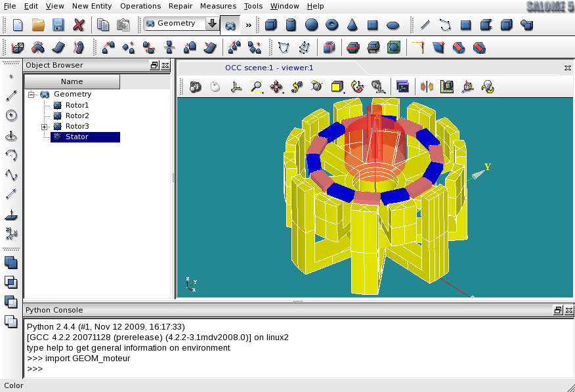Toggle the trihedron display in viewer
The width and height of the screenshot is (575, 392).
236,87
